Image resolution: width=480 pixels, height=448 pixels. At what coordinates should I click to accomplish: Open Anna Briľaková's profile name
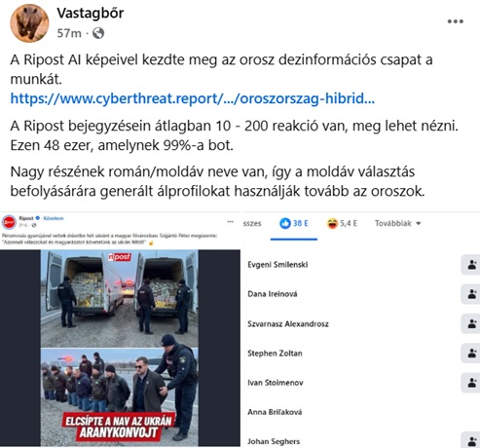pos(275,412)
